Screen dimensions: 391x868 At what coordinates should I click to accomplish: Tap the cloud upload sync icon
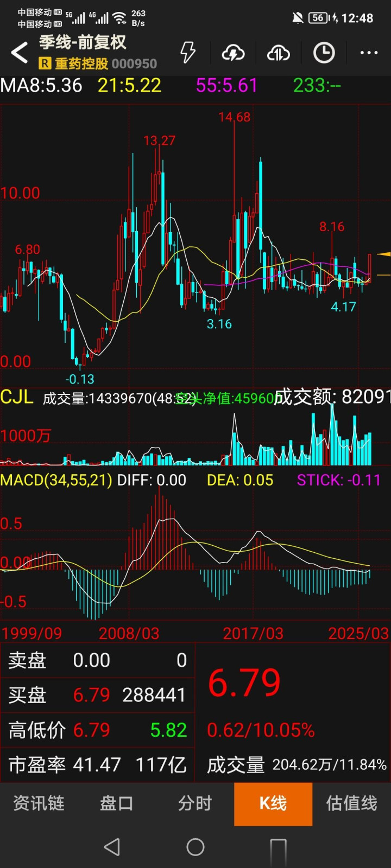tap(278, 53)
